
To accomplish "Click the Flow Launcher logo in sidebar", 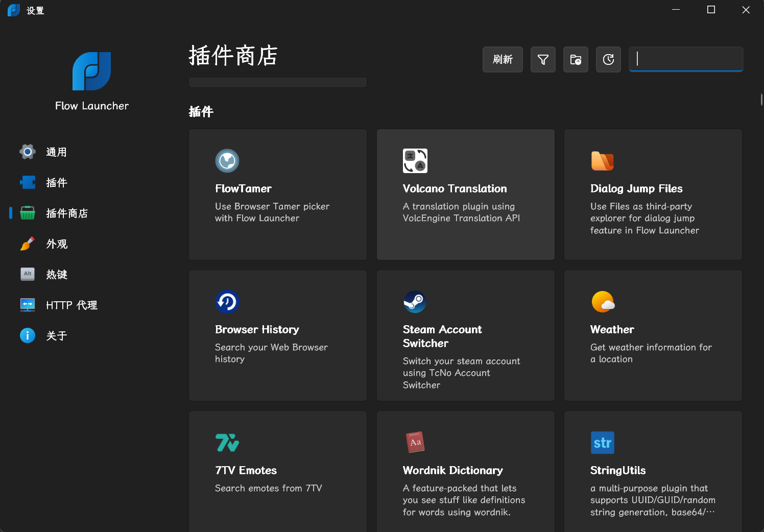I will click(92, 71).
